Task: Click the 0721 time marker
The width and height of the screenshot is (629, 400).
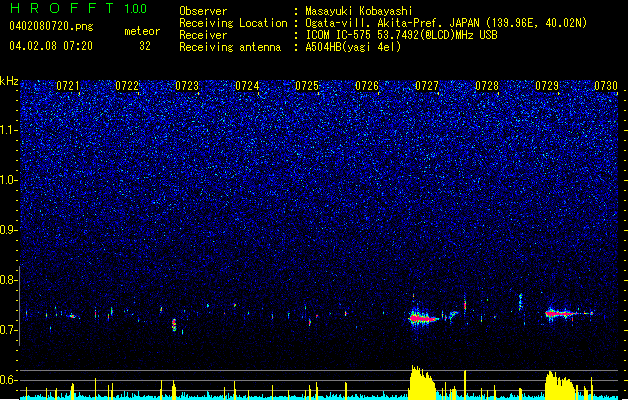Action: tap(68, 86)
